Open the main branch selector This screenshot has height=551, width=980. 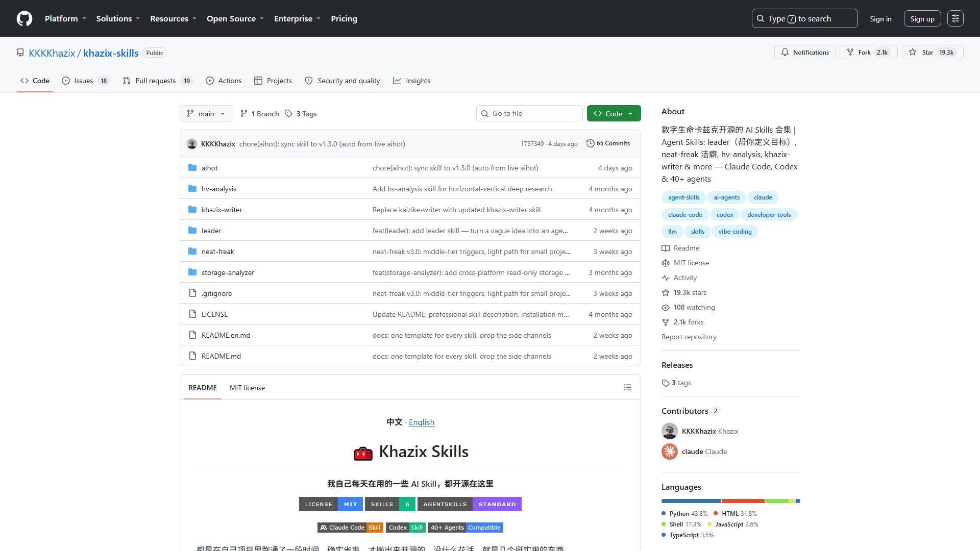pos(206,113)
